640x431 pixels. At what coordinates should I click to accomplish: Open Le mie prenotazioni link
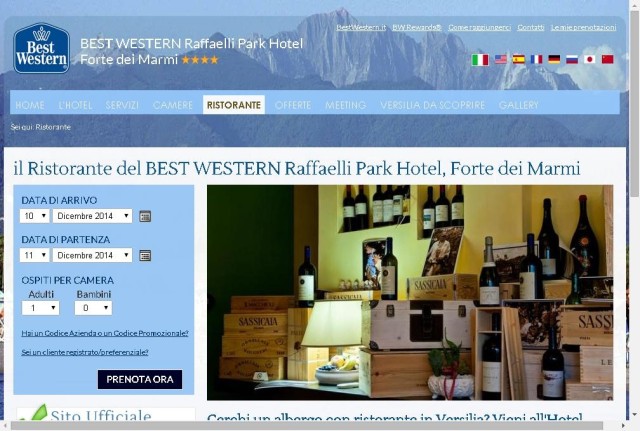583,27
